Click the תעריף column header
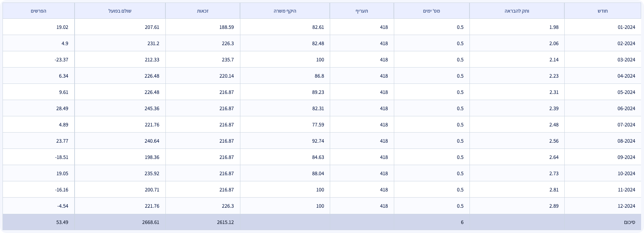The height and width of the screenshot is (233, 644). (x=362, y=11)
